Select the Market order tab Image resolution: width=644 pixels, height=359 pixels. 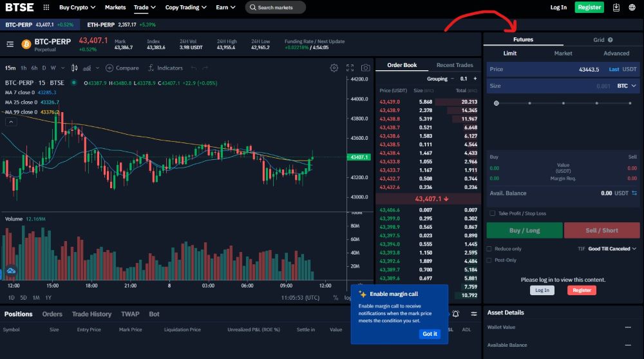[563, 53]
